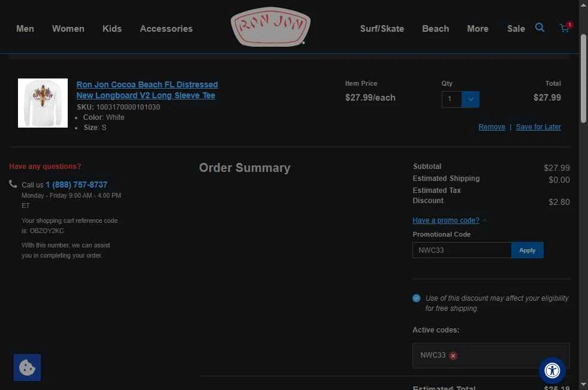The image size is (588, 390).
Task: Click the Promotional Code input field
Action: click(x=462, y=250)
